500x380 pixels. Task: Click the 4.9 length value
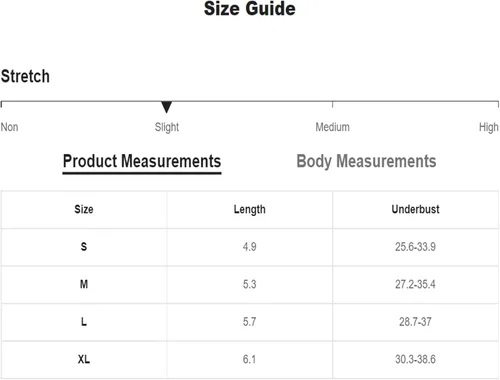coord(250,247)
